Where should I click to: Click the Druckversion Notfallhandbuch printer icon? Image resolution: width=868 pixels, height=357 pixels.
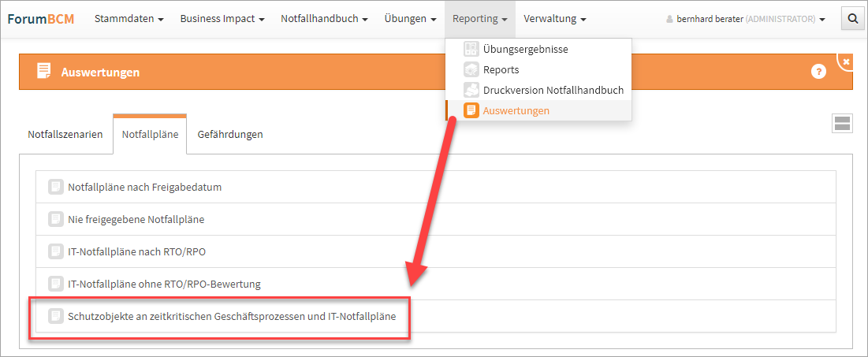pos(471,90)
